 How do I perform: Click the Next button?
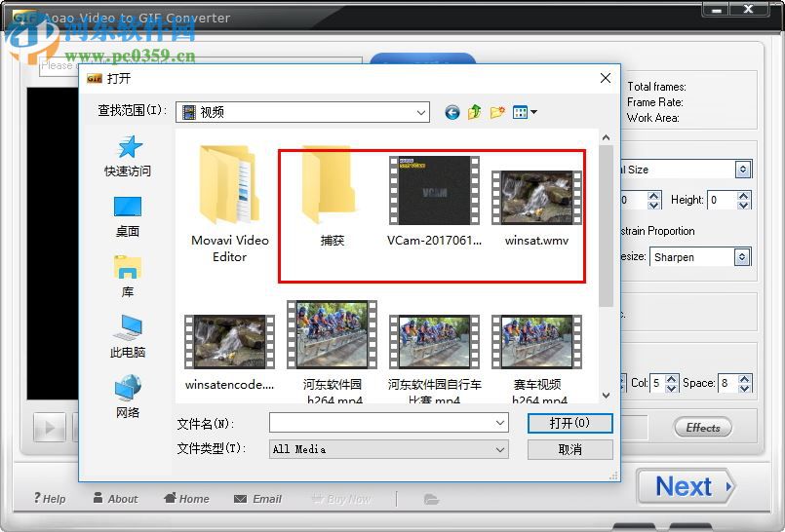click(x=686, y=486)
